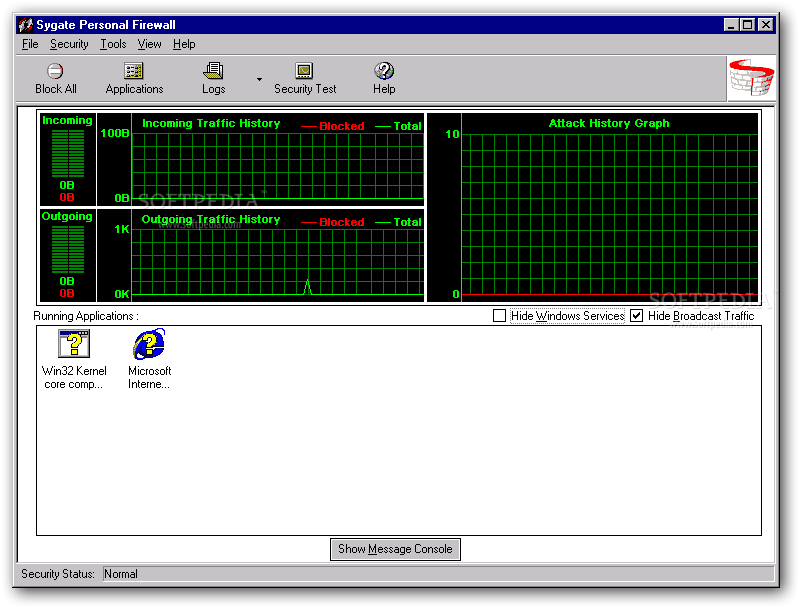Select the Microsoft Internet Explorer icon
800x608 pixels.
[x=149, y=343]
